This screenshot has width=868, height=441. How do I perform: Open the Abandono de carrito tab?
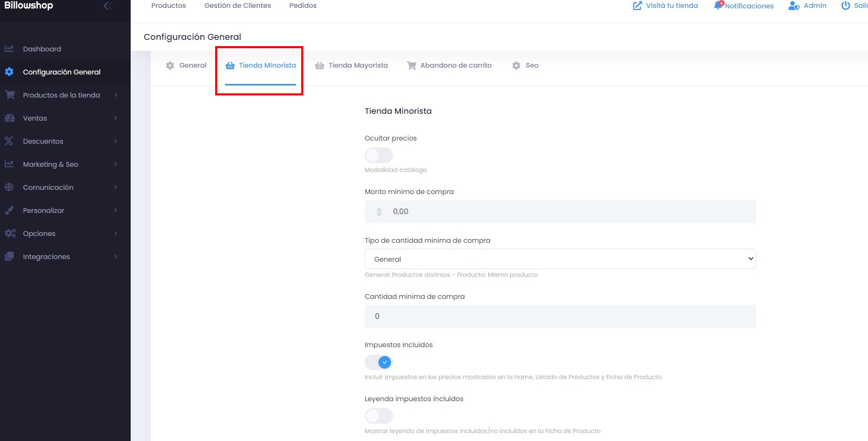[x=449, y=66]
